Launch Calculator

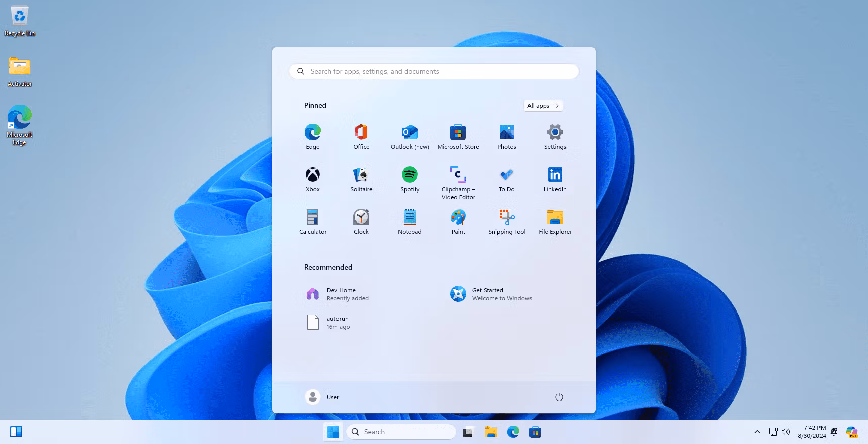tap(312, 221)
